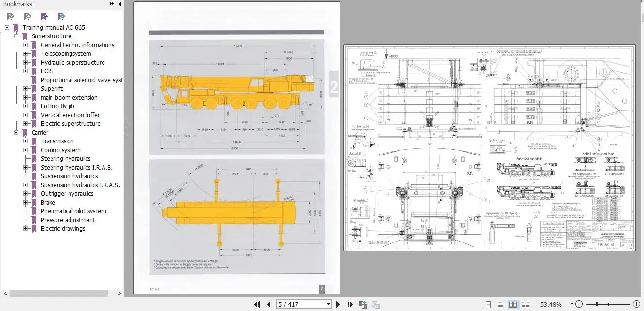The width and height of the screenshot is (644, 311).
Task: Click the expand current bookmark icon
Action: tap(44, 17)
